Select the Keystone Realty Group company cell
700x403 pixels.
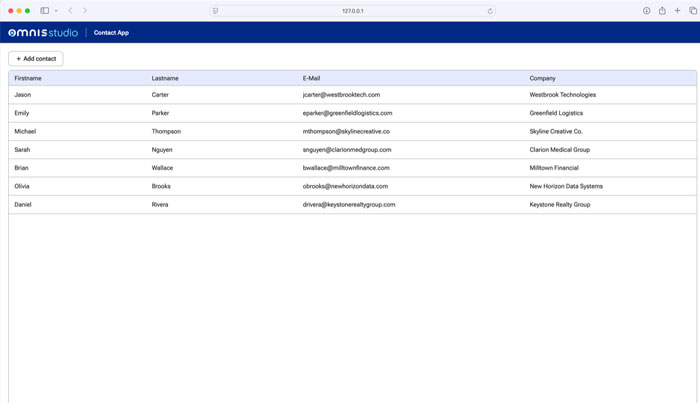(x=559, y=204)
